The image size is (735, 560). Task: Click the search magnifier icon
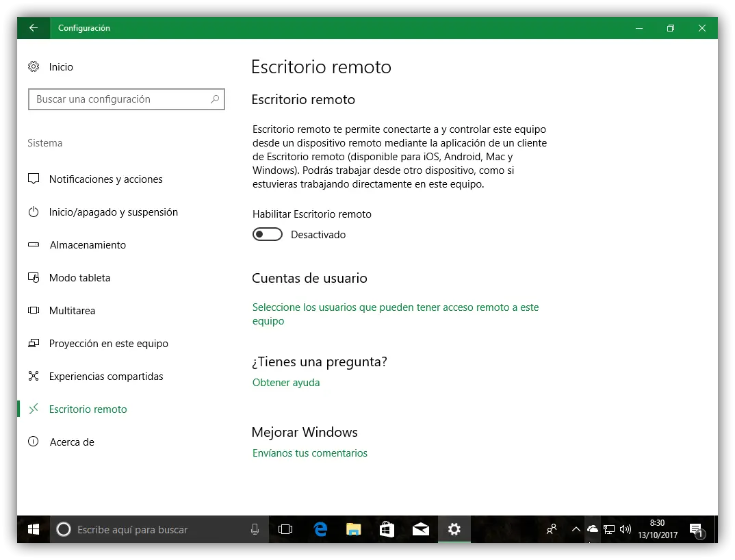(215, 99)
